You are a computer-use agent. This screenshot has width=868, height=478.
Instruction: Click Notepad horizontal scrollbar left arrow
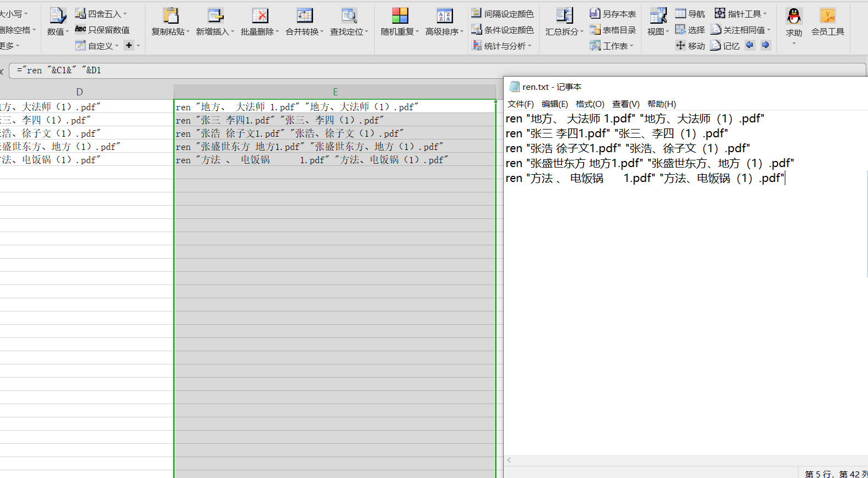pos(509,460)
